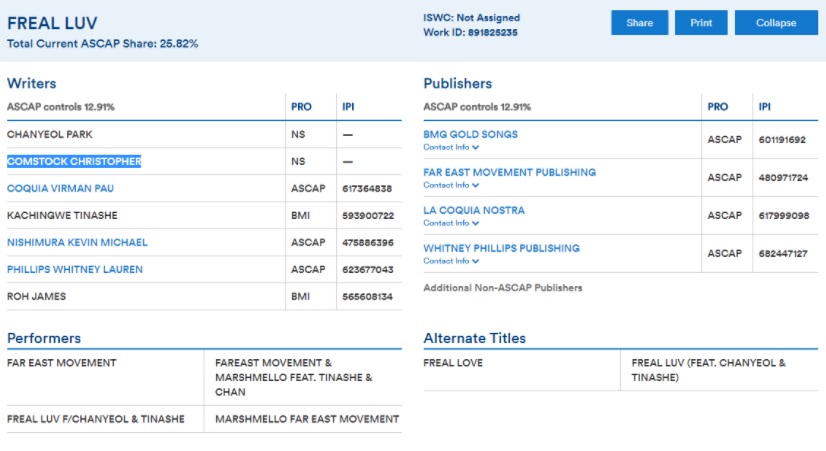
Task: Select highlighted COMSTOCK CHRISTOPHER writer name
Action: pos(74,161)
